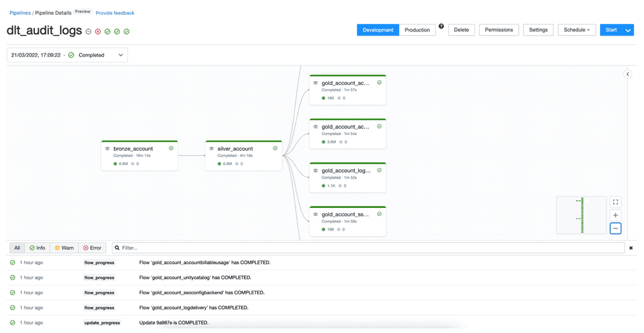Open the Schedule dropdown
This screenshot has width=644, height=333.
point(577,30)
